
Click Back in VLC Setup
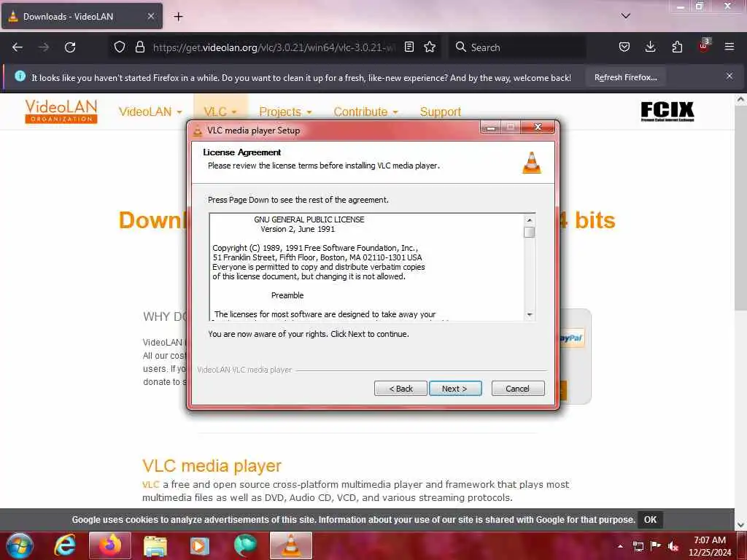[400, 389]
